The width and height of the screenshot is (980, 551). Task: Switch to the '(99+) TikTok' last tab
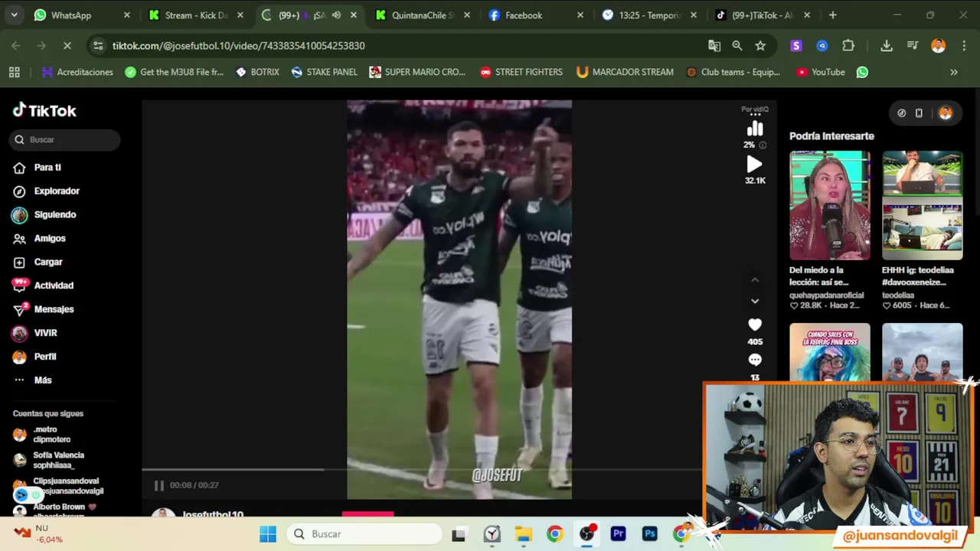click(763, 15)
